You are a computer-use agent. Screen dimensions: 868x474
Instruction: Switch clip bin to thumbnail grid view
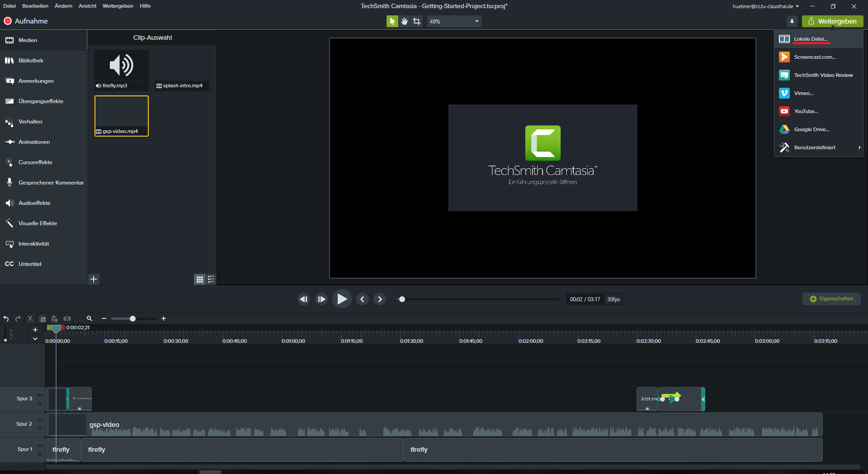(x=199, y=280)
